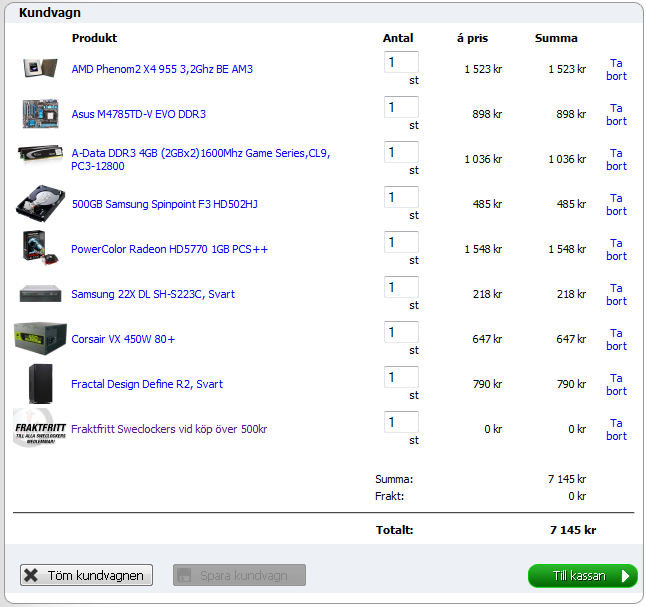Screen dimensions: 646x607
Task: Click the AMD Phenom processor thumbnail
Action: (40, 68)
